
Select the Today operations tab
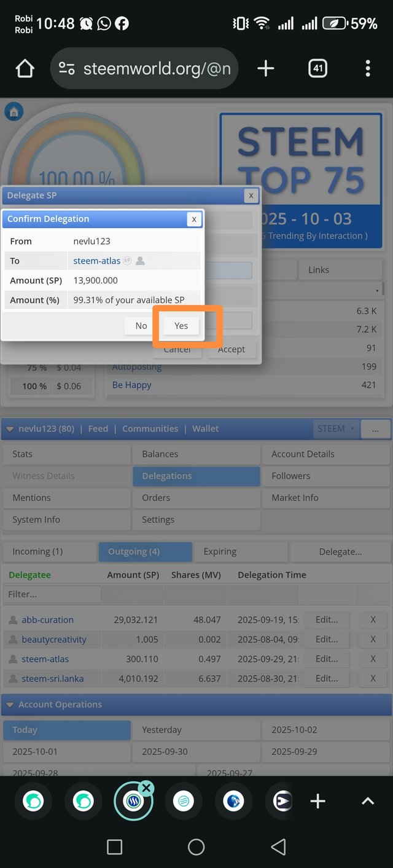pos(66,730)
